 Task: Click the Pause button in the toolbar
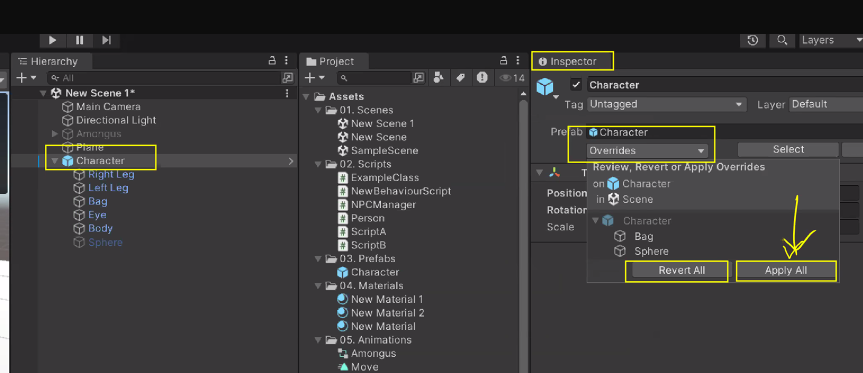click(80, 40)
